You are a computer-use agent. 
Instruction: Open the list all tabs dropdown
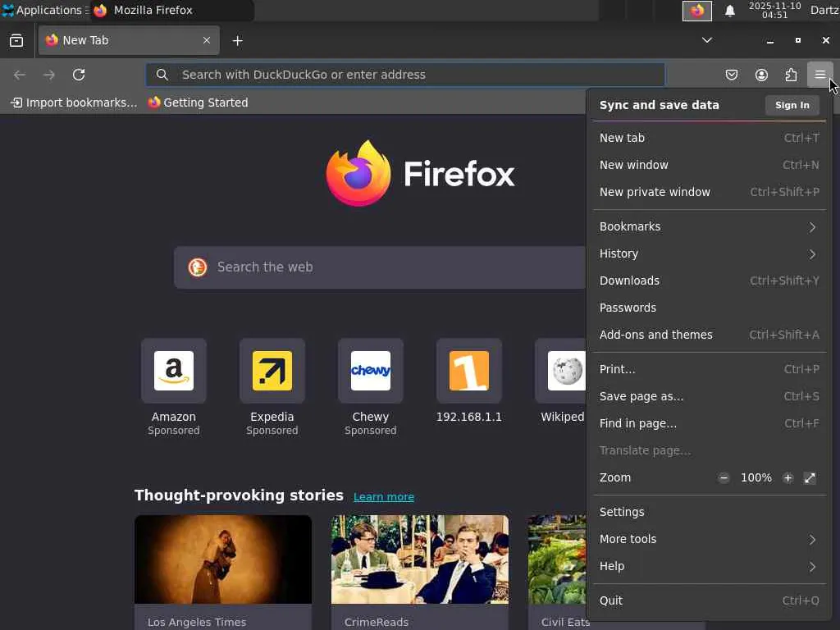click(x=706, y=40)
